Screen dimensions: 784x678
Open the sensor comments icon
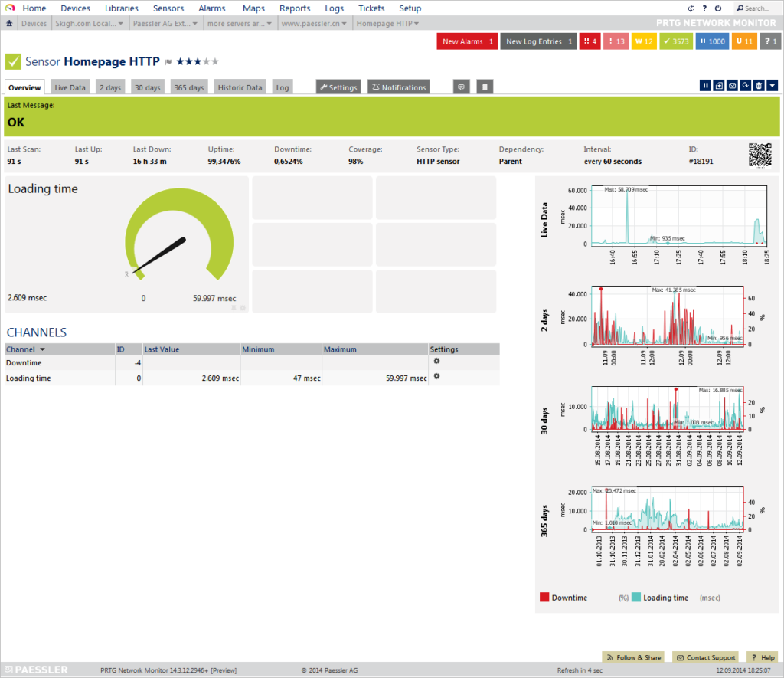pos(461,87)
